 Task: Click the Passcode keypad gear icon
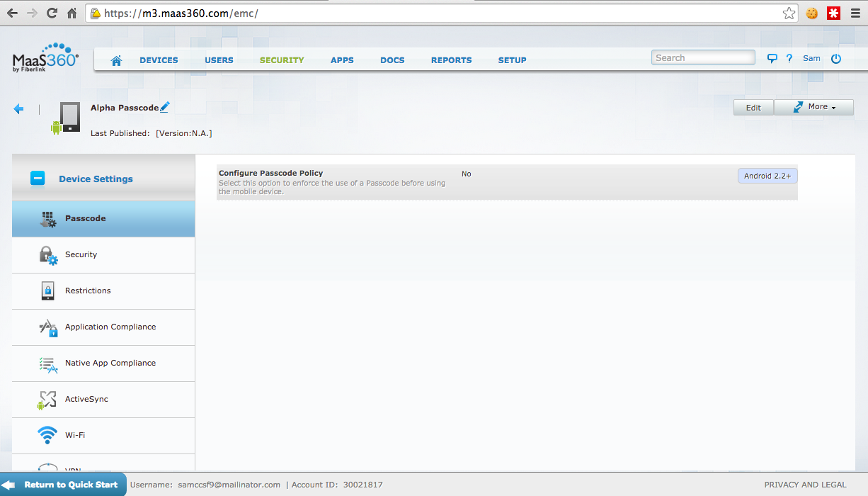47,219
